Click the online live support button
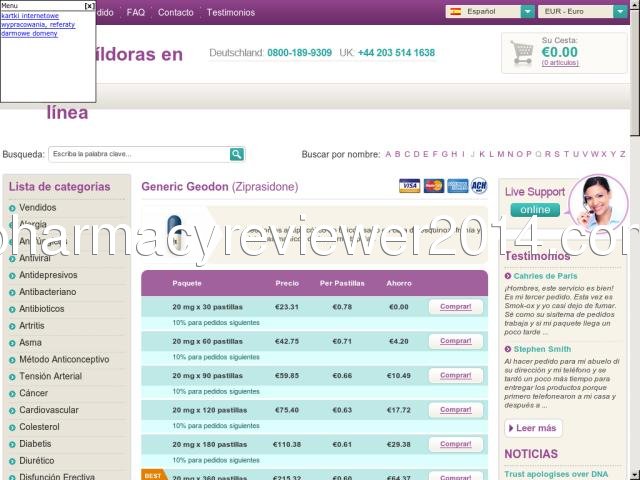This screenshot has width=640, height=480. click(x=535, y=210)
